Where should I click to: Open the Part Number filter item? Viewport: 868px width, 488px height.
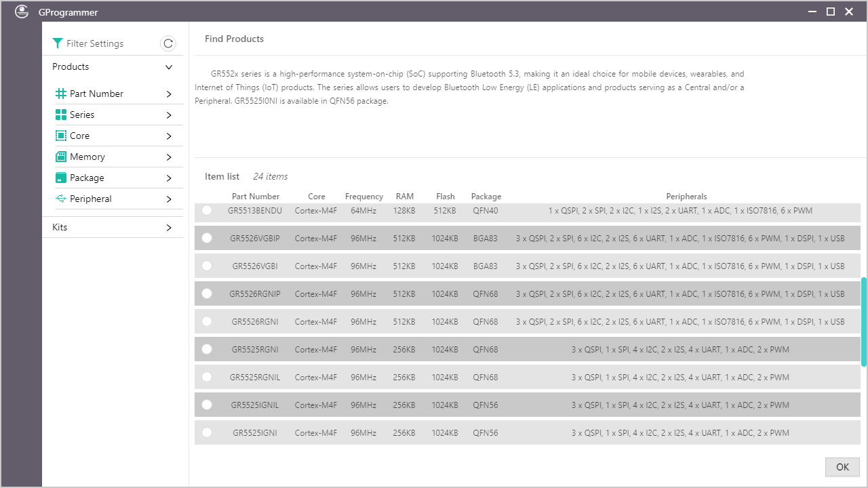pyautogui.click(x=118, y=94)
